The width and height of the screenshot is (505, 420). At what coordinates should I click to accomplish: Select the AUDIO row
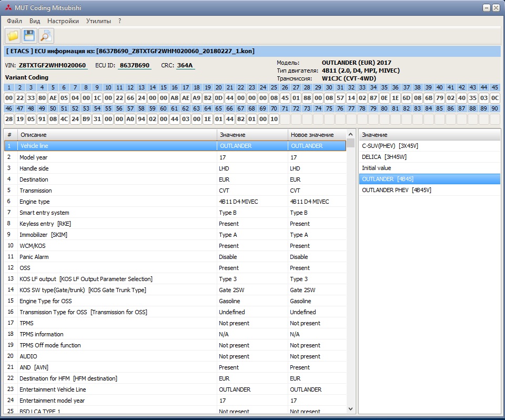175,356
